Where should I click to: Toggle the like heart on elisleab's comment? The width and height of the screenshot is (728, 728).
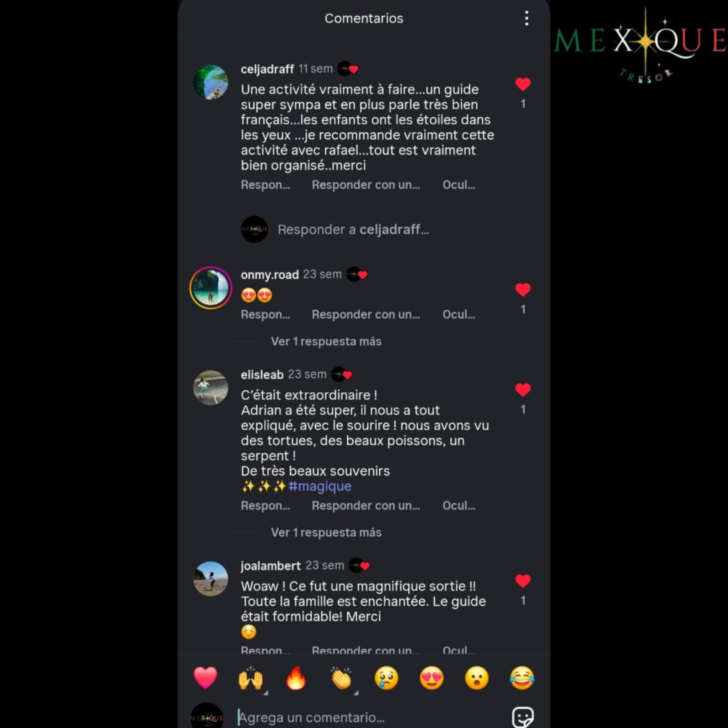point(523,390)
